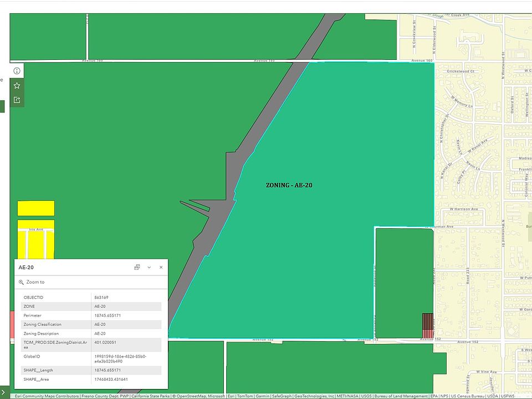The width and height of the screenshot is (532, 399).
Task: Dock the AE-20 popup panel
Action: 137,267
